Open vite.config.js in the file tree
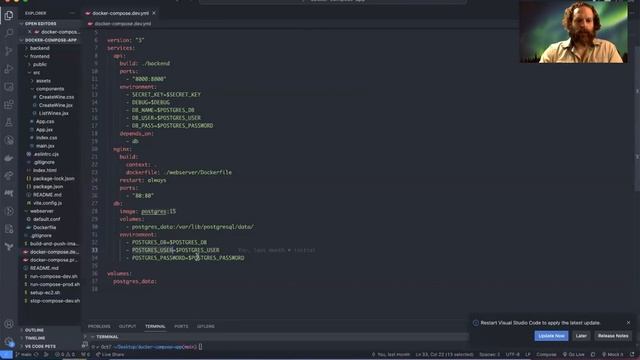The image size is (640, 360). 48,203
